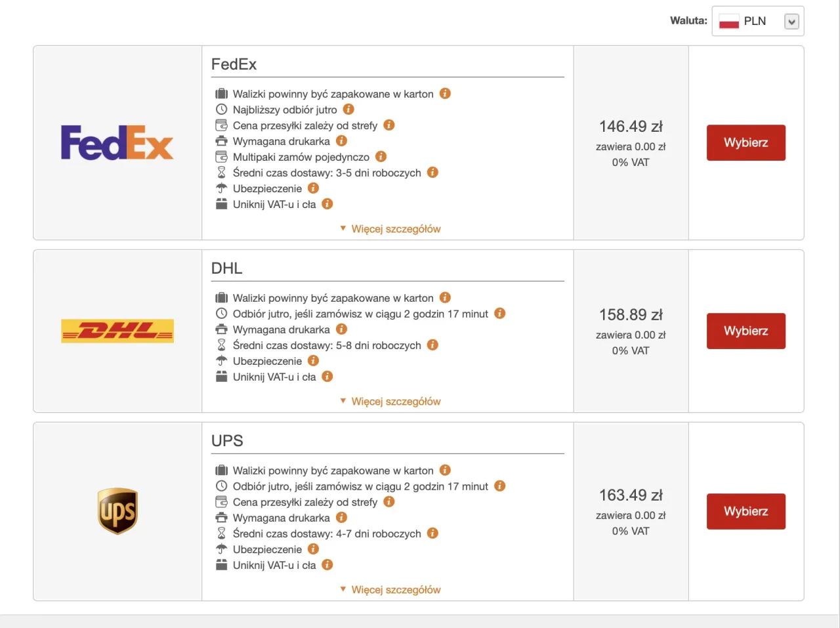Image resolution: width=840 pixels, height=628 pixels.
Task: Expand DHL 'Więcej szczegółów' section
Action: (x=390, y=402)
